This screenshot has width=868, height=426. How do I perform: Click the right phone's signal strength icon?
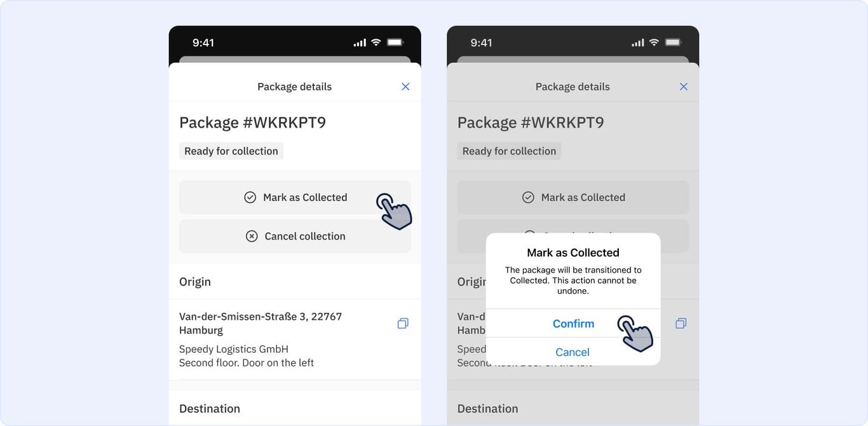click(x=637, y=43)
